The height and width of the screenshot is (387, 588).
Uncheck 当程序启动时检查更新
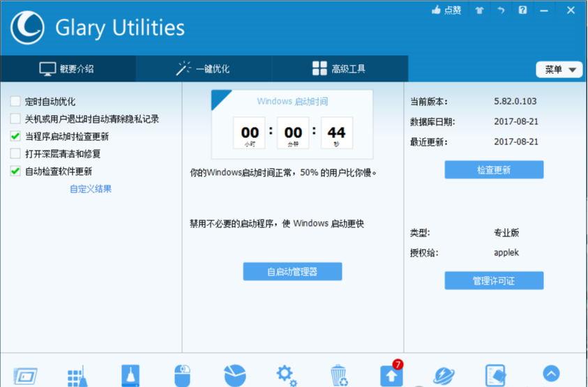pyautogui.click(x=15, y=136)
